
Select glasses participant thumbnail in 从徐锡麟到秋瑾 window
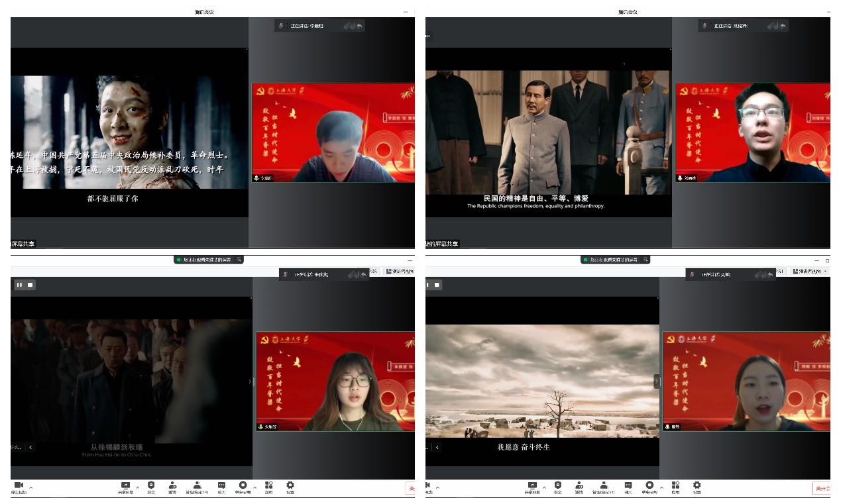[335, 381]
